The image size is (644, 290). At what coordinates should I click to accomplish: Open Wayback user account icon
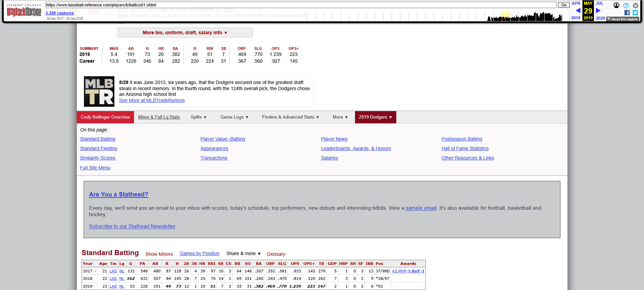click(616, 5)
